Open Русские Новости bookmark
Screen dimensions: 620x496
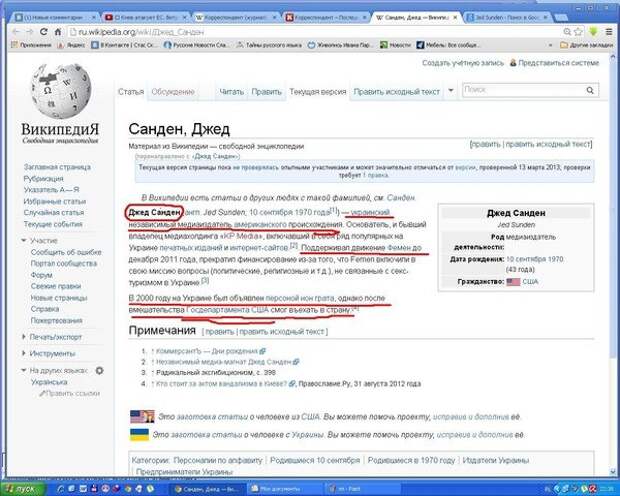(x=196, y=45)
